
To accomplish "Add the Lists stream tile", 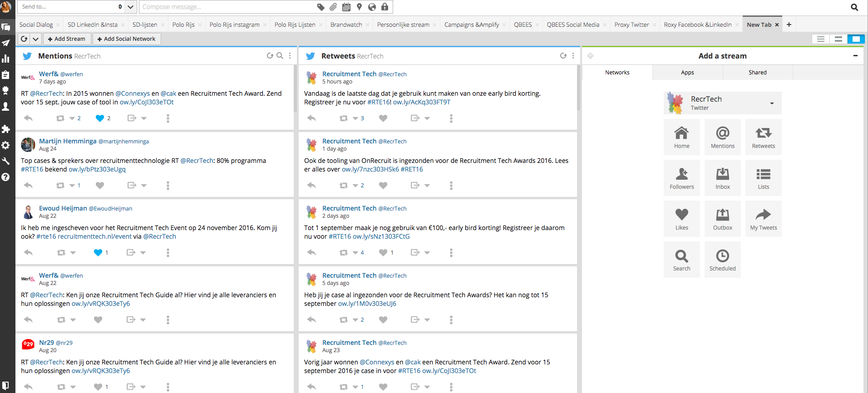I will coord(763,178).
